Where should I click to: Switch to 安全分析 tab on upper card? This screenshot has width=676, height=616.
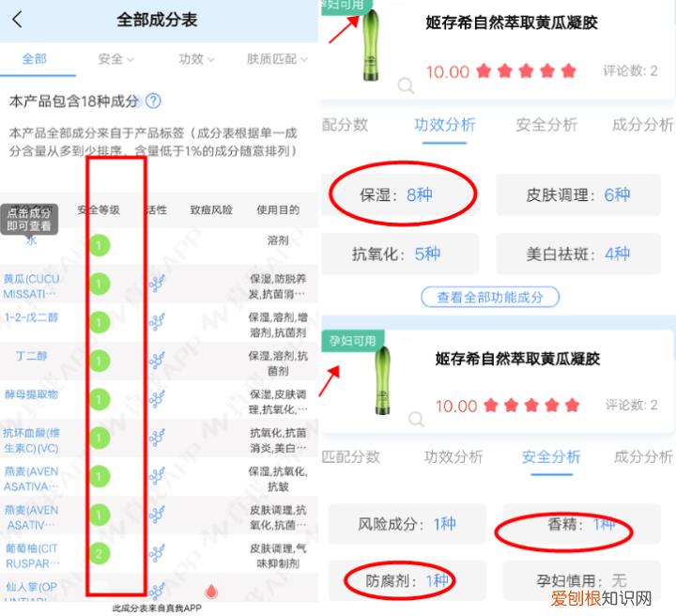click(x=546, y=125)
